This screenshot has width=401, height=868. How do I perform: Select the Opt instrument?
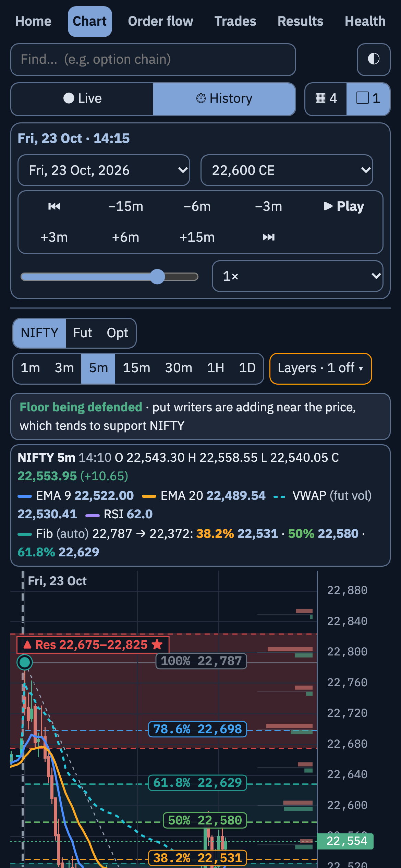click(118, 333)
